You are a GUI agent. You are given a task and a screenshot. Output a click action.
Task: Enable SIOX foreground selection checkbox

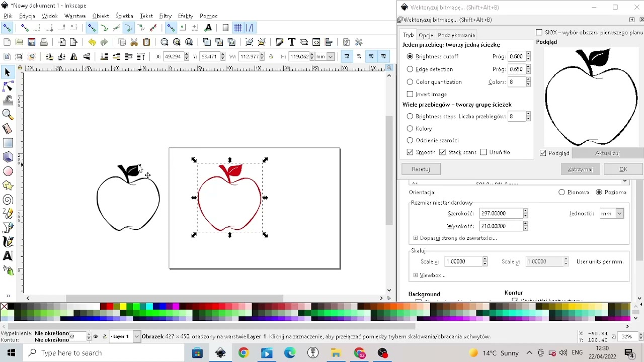[x=539, y=32]
